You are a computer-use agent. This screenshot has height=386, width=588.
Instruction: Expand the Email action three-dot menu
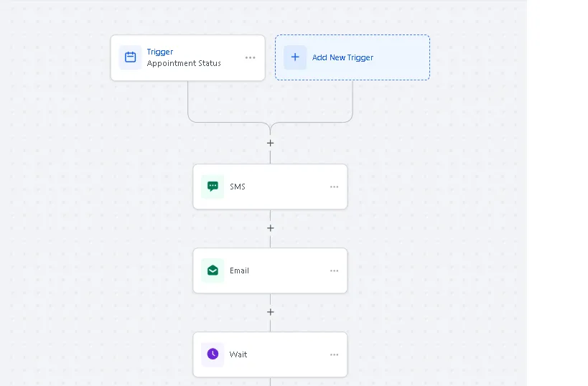coord(334,270)
